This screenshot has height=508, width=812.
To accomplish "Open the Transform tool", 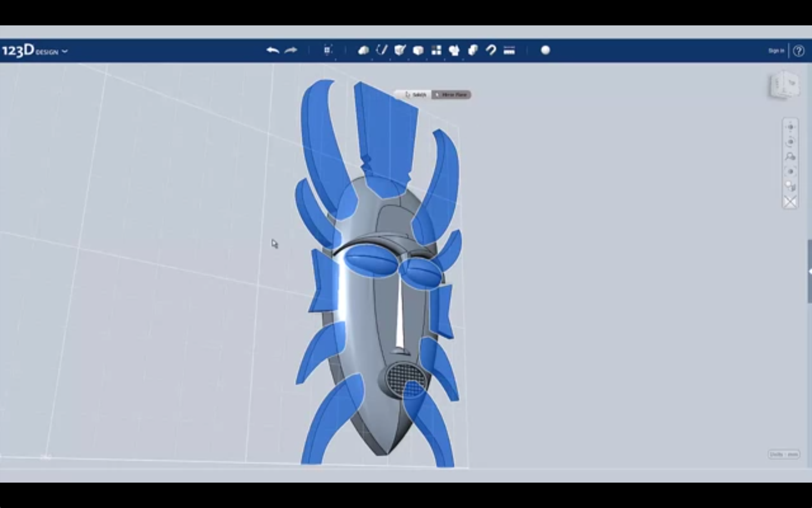I will [328, 50].
